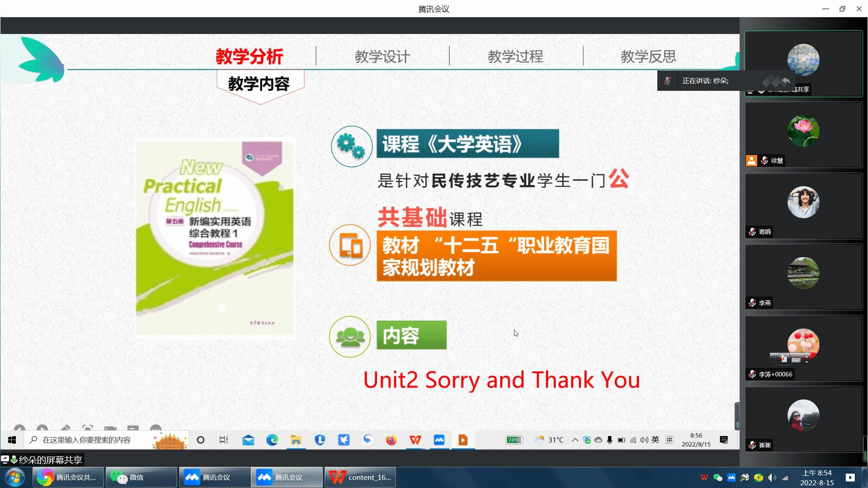Open the Windows 7 Start orb
Image resolution: width=868 pixels, height=488 pixels.
[x=15, y=477]
